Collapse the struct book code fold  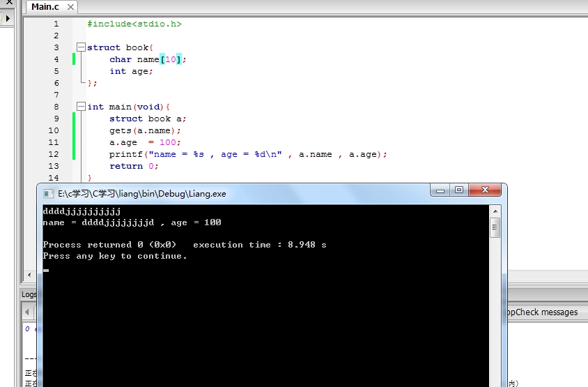click(81, 47)
